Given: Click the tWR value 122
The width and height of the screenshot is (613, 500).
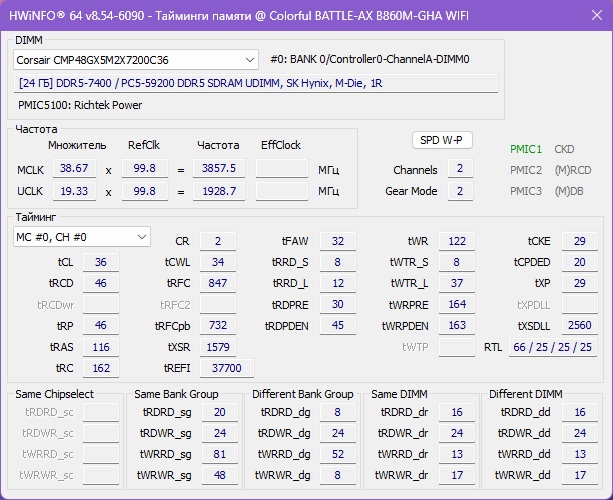Looking at the screenshot, I should [457, 241].
